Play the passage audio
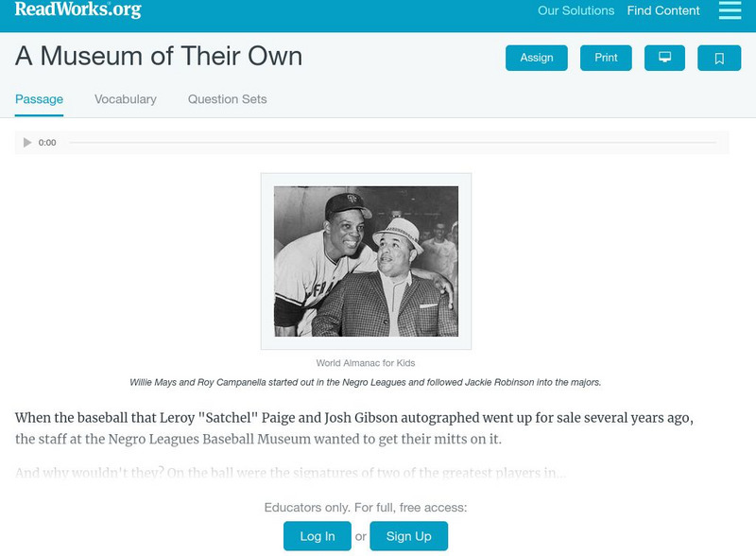Image resolution: width=756 pixels, height=556 pixels. click(x=27, y=143)
